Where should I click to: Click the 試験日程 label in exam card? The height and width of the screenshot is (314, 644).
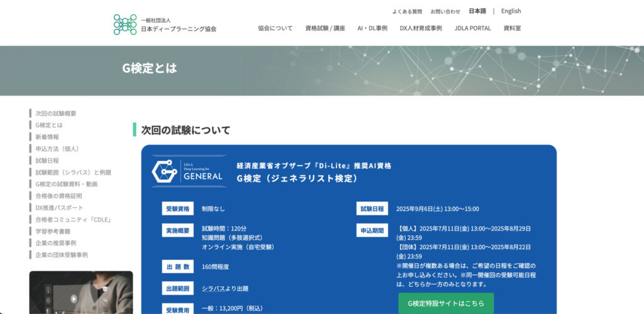372,208
